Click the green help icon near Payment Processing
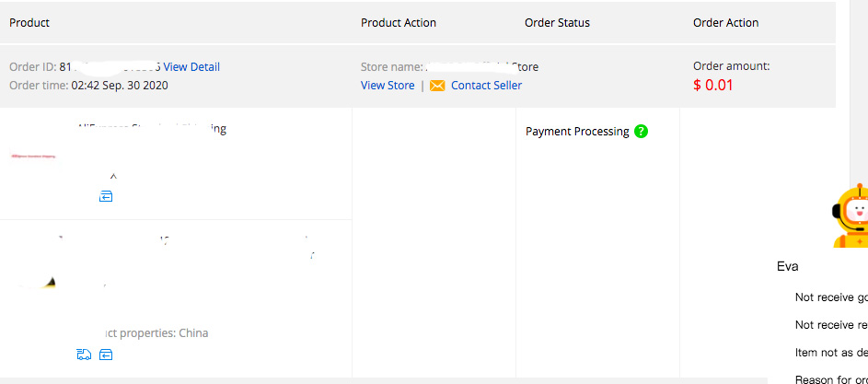Screen dimensions: 868x384 (641, 132)
